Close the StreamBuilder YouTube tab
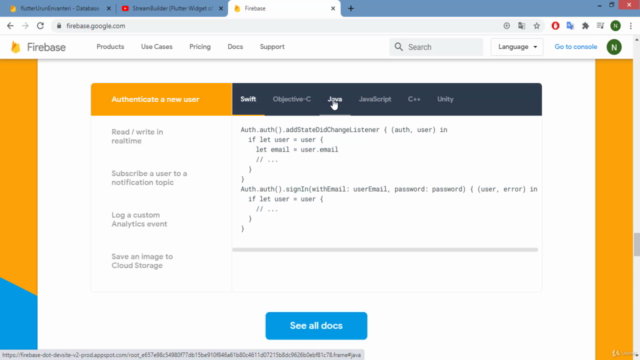The image size is (640, 360). pyautogui.click(x=221, y=8)
